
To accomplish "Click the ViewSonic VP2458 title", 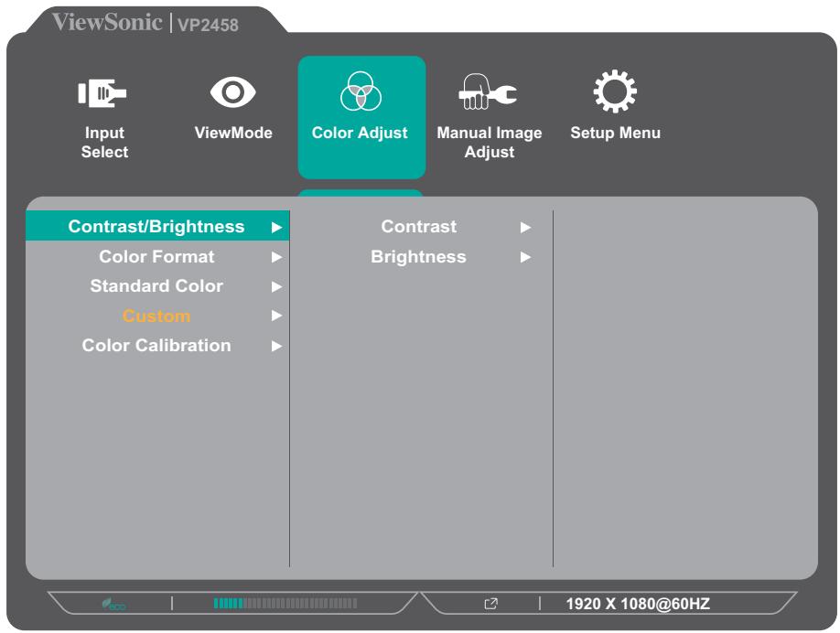I will (145, 23).
